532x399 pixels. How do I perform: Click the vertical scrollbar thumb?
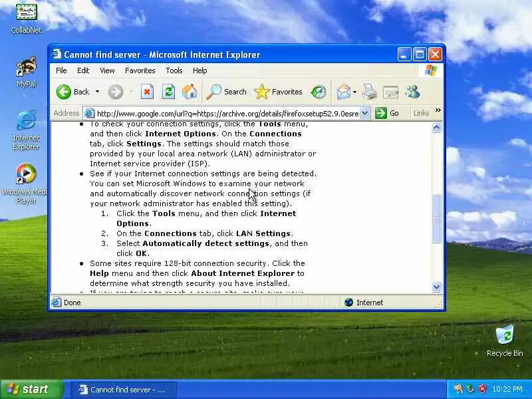coord(437,219)
